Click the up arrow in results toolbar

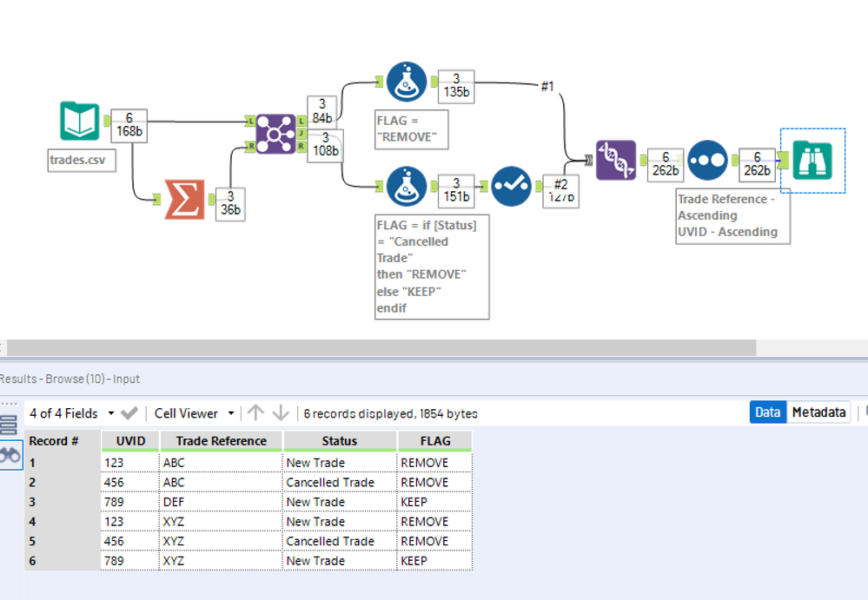(x=255, y=413)
